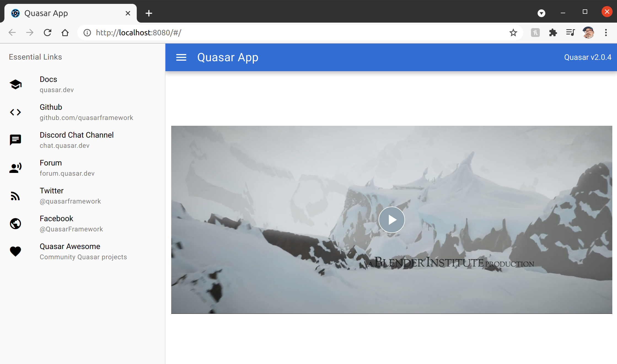This screenshot has width=617, height=364.
Task: Open the forum.quasar.dev link
Action: pyautogui.click(x=67, y=173)
